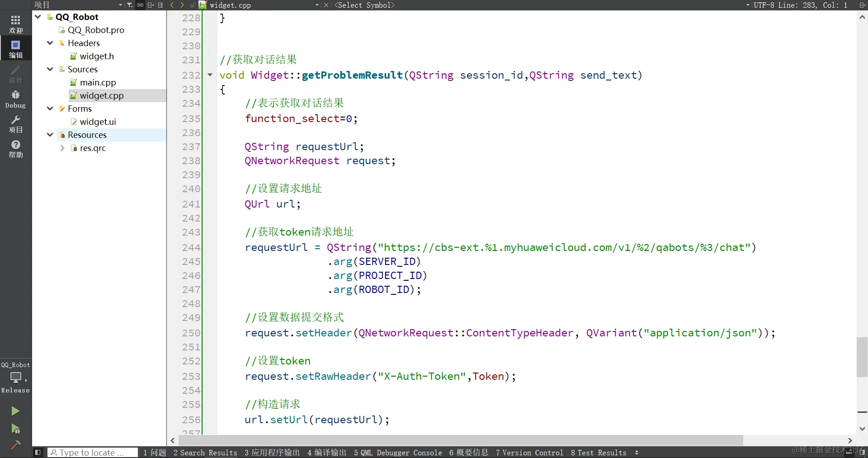Switch to 编辑 edit mode

pos(16,49)
